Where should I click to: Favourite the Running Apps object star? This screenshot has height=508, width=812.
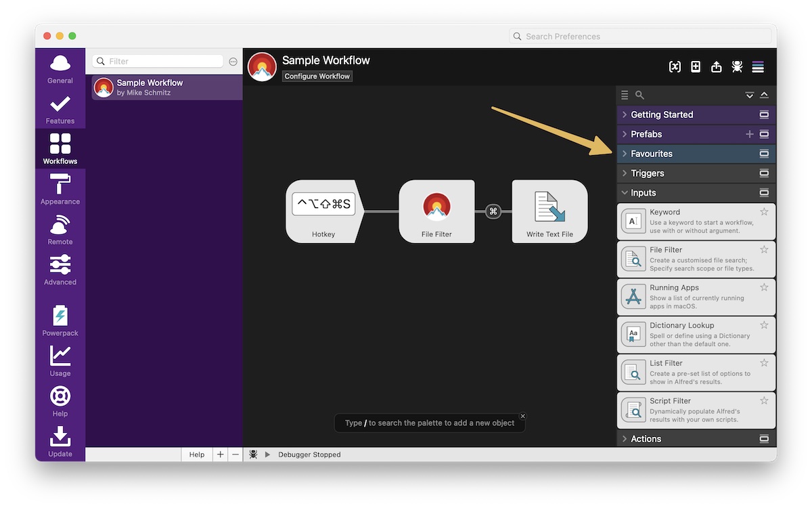764,287
